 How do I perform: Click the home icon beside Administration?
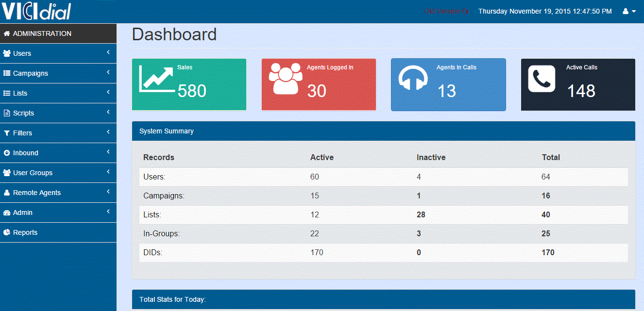(x=7, y=34)
